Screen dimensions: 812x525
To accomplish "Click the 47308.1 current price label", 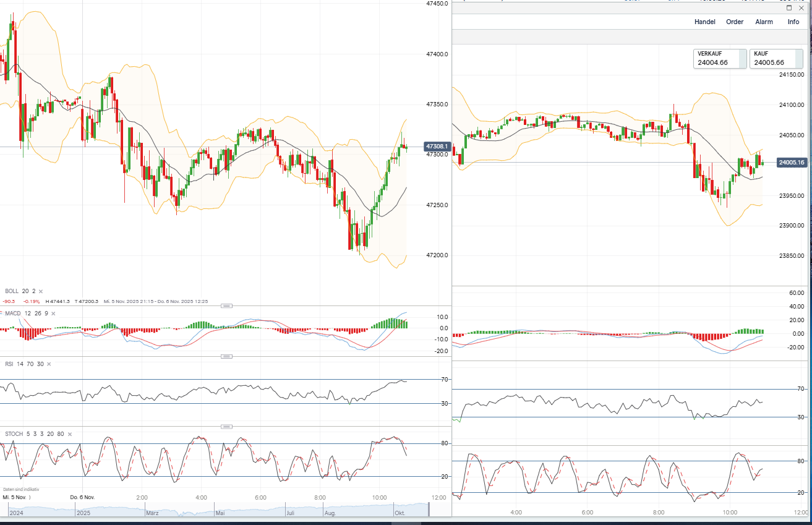I will pyautogui.click(x=437, y=147).
